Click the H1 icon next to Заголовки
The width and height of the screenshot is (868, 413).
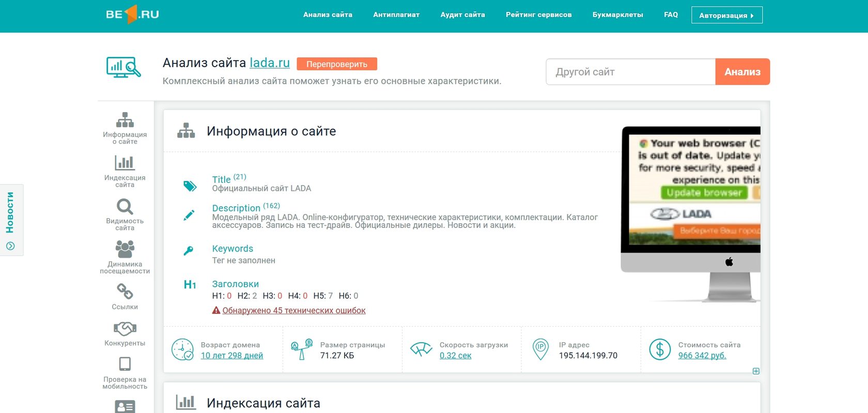coord(190,284)
